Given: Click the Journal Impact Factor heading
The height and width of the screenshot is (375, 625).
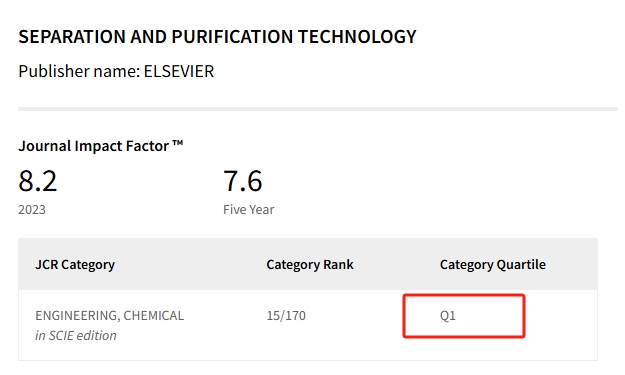Looking at the screenshot, I should pyautogui.click(x=101, y=146).
